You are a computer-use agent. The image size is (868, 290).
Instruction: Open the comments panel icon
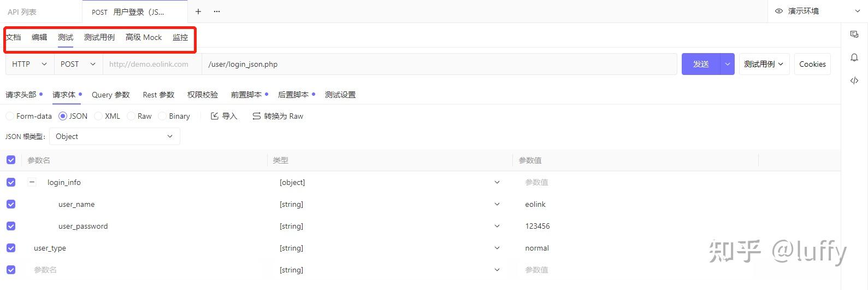pos(854,34)
